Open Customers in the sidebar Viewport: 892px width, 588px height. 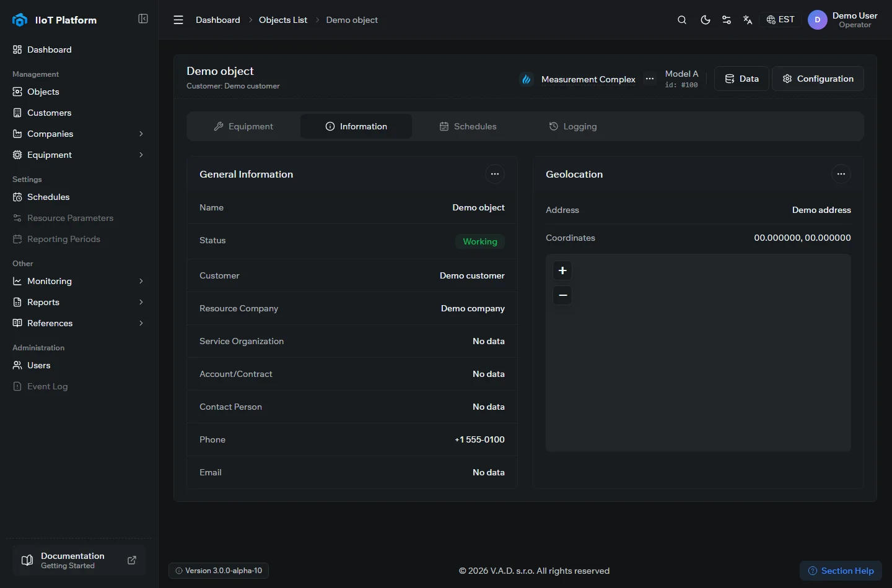[x=79, y=113]
